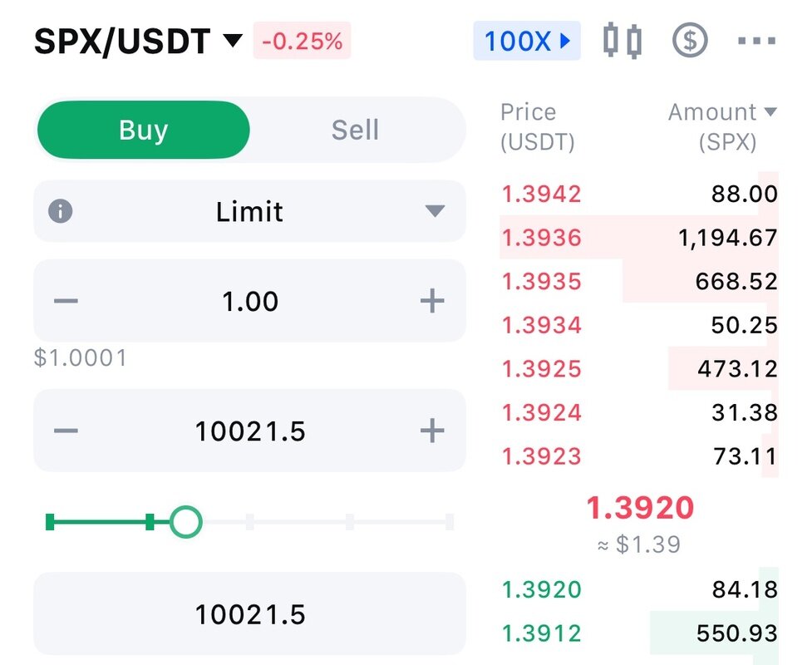Focus the price field showing 1.00

coord(249,301)
